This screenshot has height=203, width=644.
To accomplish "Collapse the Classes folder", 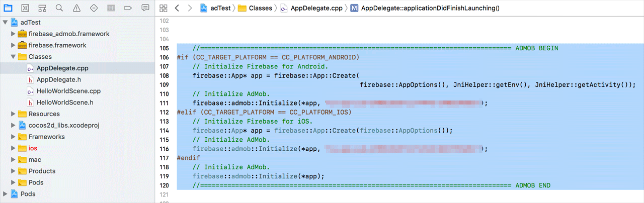I will click(14, 57).
